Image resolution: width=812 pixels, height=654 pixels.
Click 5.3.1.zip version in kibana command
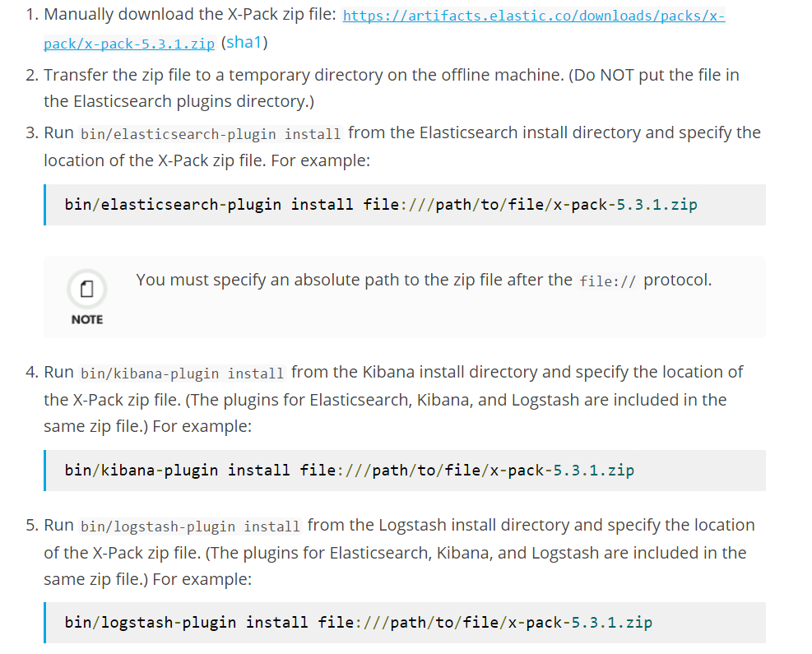point(593,471)
